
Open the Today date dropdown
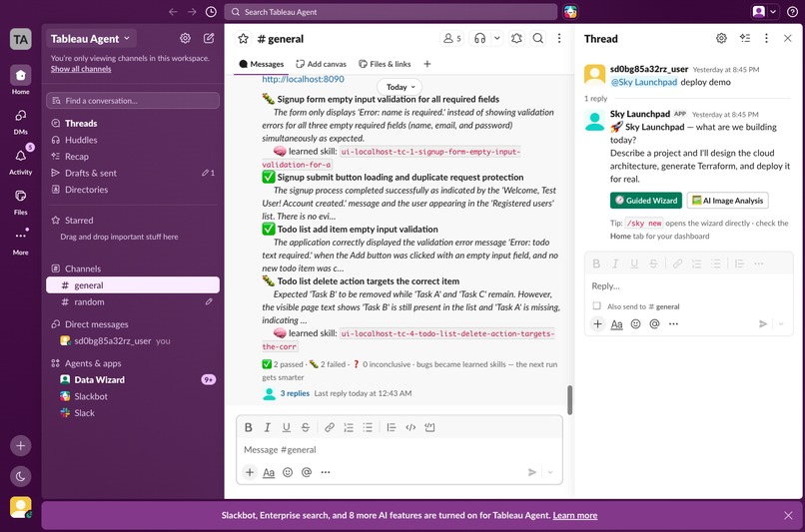click(400, 87)
